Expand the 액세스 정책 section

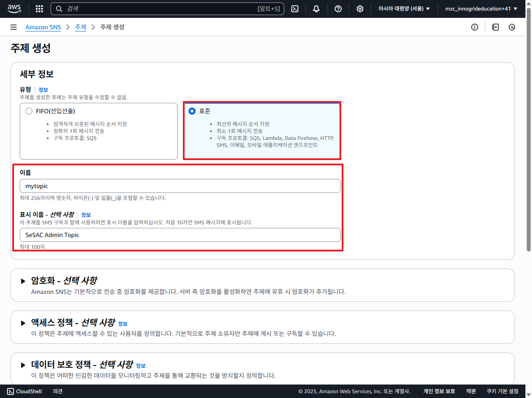click(23, 323)
